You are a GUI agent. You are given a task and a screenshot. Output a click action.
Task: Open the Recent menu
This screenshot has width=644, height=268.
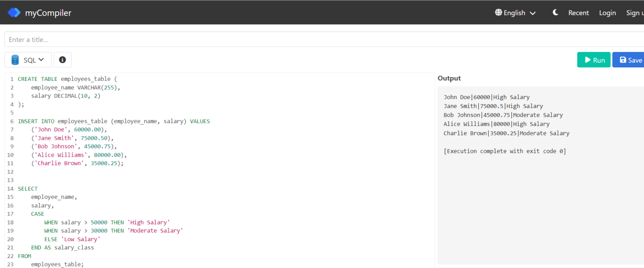click(579, 13)
